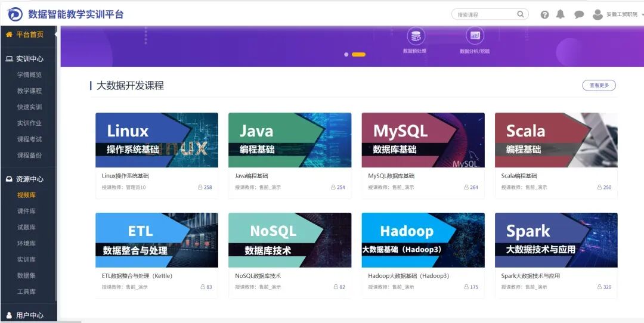Click the person icon beside 用户中心

click(x=9, y=315)
